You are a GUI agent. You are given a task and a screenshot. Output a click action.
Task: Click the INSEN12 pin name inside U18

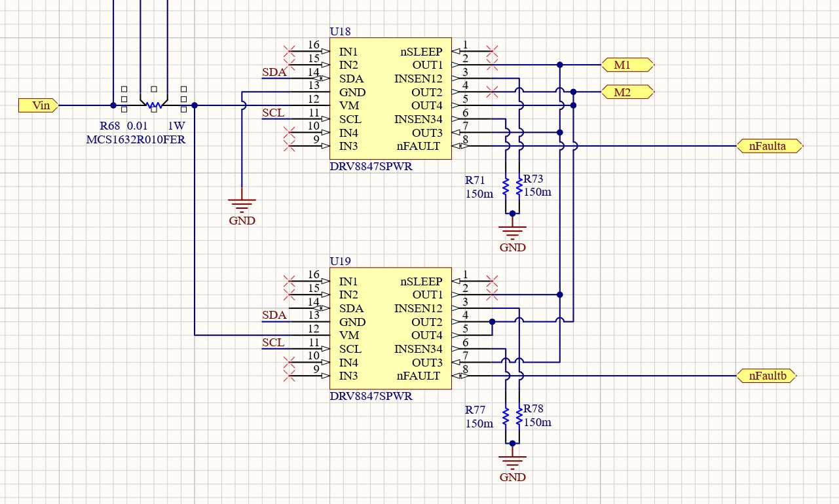(x=419, y=79)
